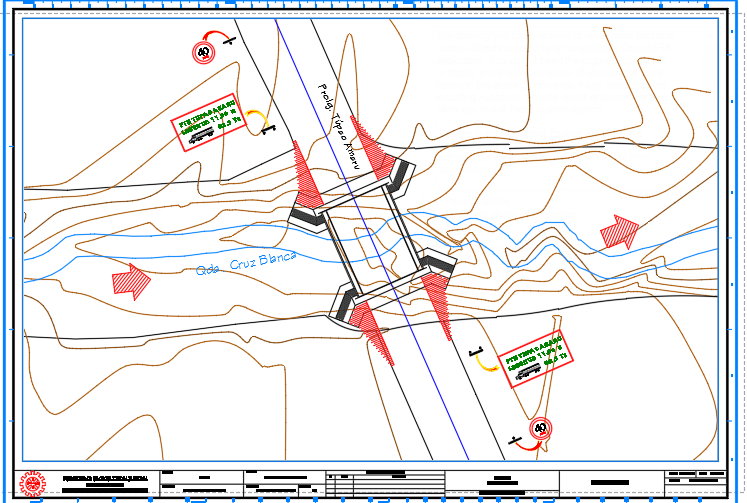Click the lower-right 40 speed limit sign
This screenshot has width=747, height=503.
(x=540, y=429)
